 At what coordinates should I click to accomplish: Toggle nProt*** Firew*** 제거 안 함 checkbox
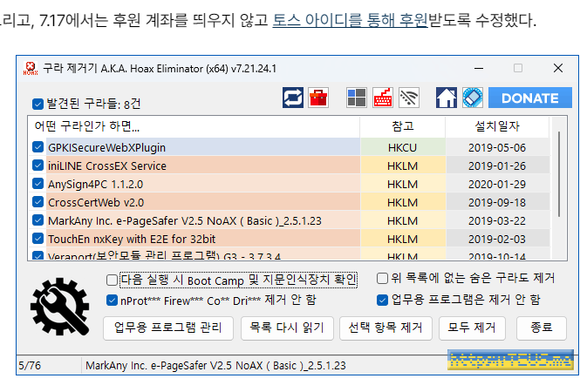tap(112, 300)
